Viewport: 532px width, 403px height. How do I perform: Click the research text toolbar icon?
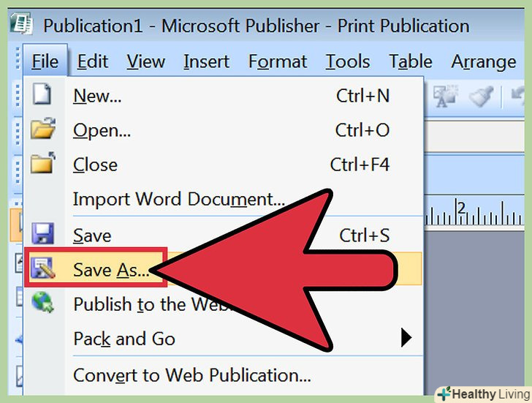446,96
